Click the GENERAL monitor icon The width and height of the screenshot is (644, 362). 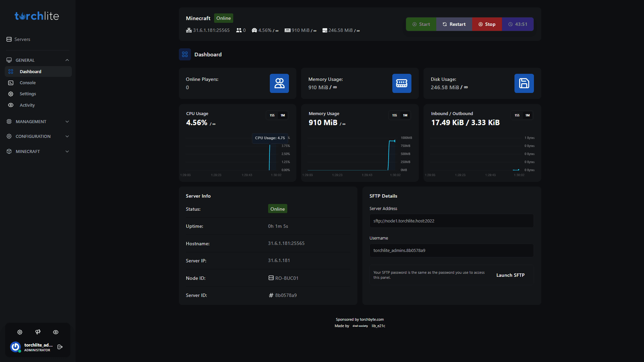9,60
